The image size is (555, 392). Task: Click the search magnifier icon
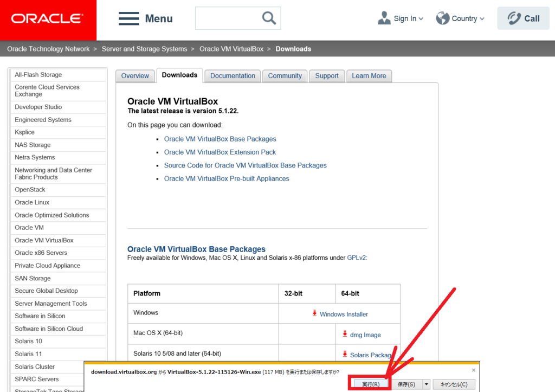[x=269, y=18]
